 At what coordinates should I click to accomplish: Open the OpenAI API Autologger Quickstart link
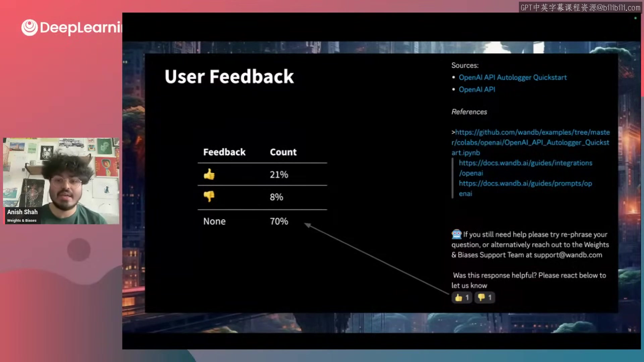coord(512,77)
